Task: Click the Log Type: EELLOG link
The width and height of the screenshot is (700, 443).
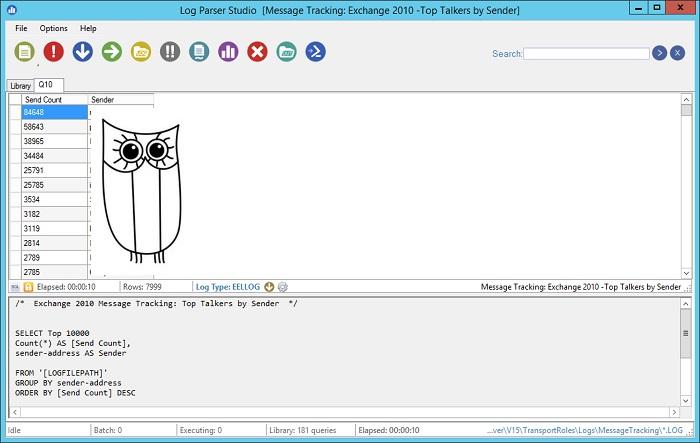Action: [228, 287]
